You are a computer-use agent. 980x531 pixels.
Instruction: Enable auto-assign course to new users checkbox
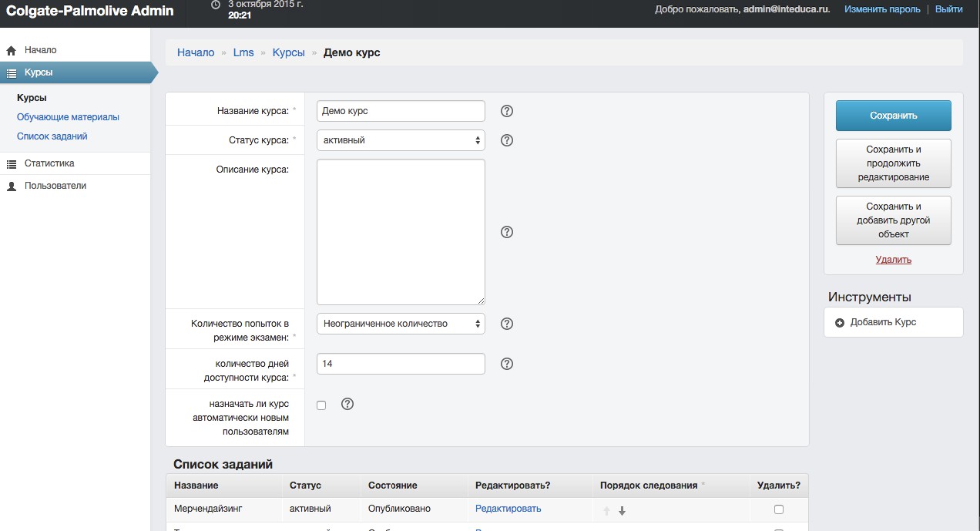pos(321,405)
